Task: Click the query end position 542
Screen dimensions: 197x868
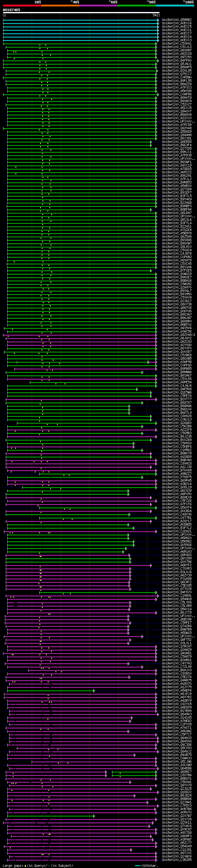Action: pyautogui.click(x=155, y=15)
